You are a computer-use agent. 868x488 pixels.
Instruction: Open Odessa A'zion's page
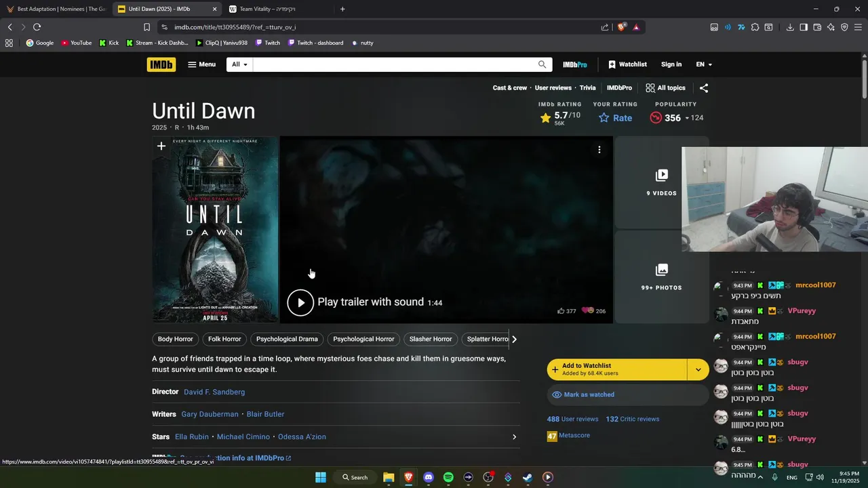(x=302, y=437)
